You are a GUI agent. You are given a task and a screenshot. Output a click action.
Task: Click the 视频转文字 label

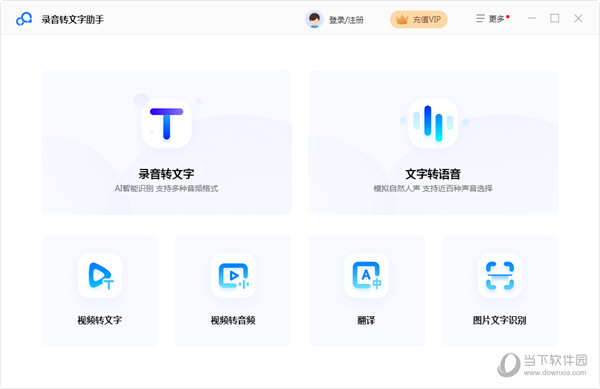100,320
